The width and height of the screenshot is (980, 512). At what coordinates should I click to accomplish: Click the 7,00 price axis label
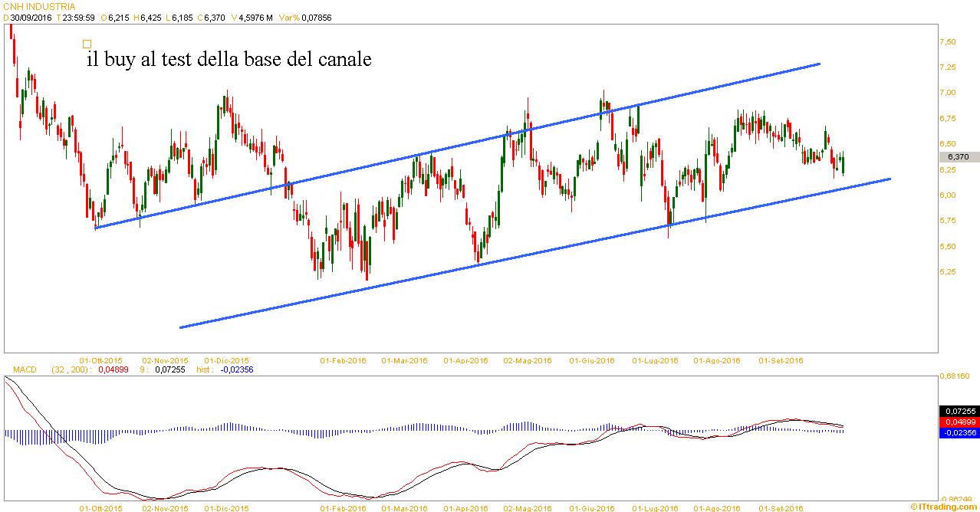948,92
